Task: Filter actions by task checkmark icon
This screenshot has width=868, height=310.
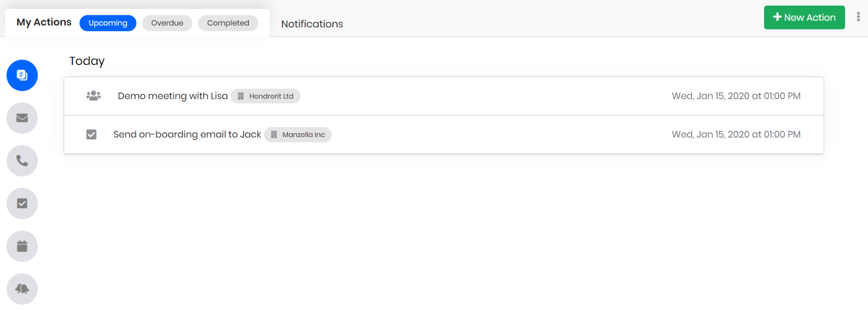Action: [x=22, y=203]
